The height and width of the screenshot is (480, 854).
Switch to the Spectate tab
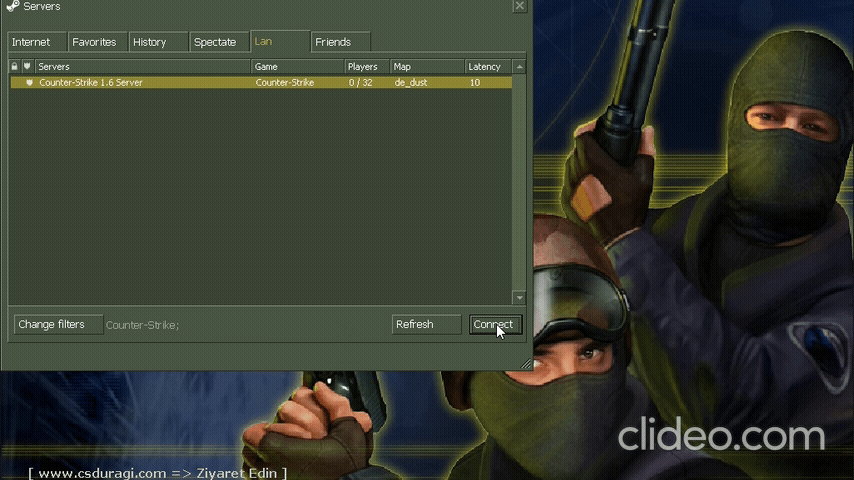[218, 42]
